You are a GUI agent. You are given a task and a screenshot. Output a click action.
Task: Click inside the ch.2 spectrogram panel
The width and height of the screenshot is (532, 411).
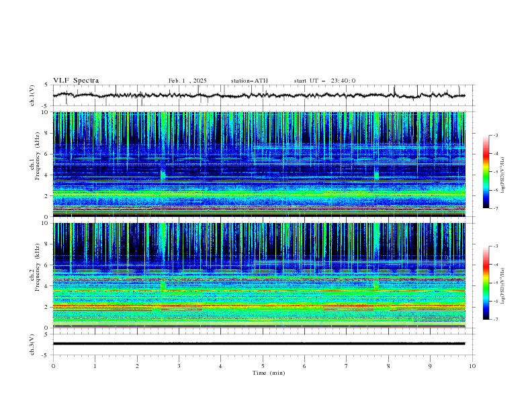[x=259, y=275]
